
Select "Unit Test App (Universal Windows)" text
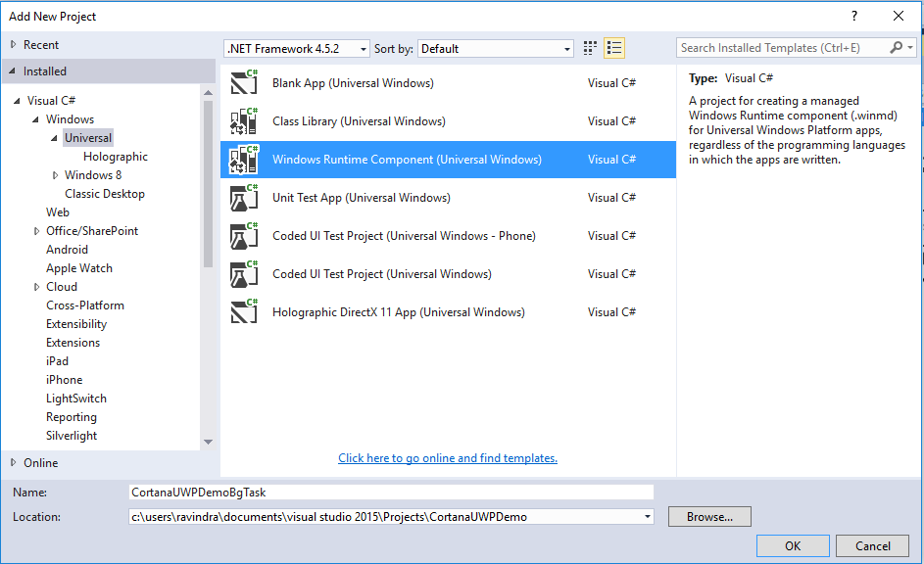(362, 198)
